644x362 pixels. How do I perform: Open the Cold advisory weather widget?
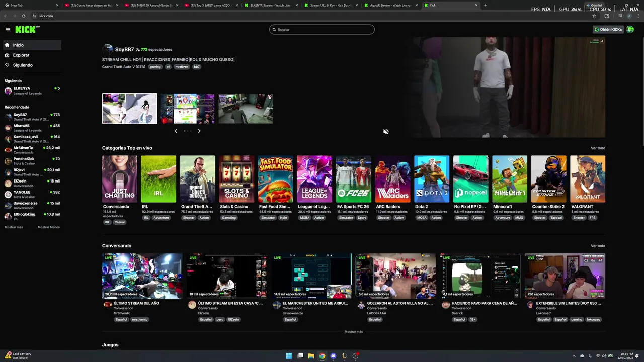click(x=18, y=355)
